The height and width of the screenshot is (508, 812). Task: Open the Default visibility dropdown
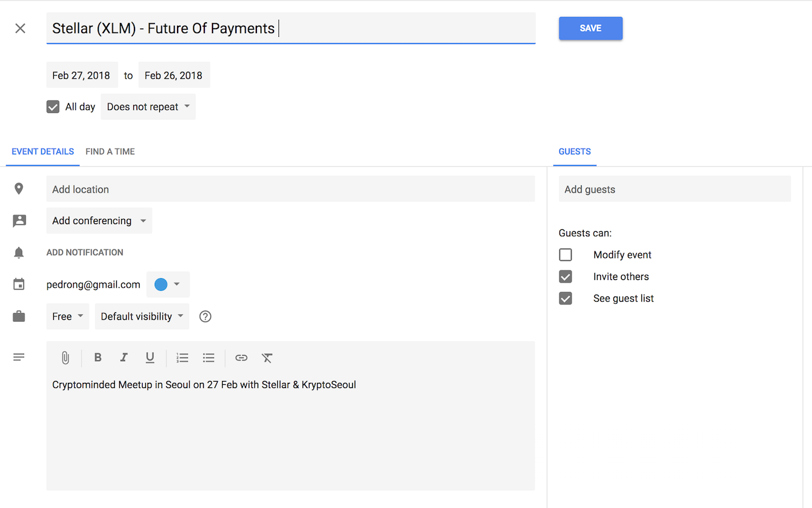pyautogui.click(x=142, y=316)
